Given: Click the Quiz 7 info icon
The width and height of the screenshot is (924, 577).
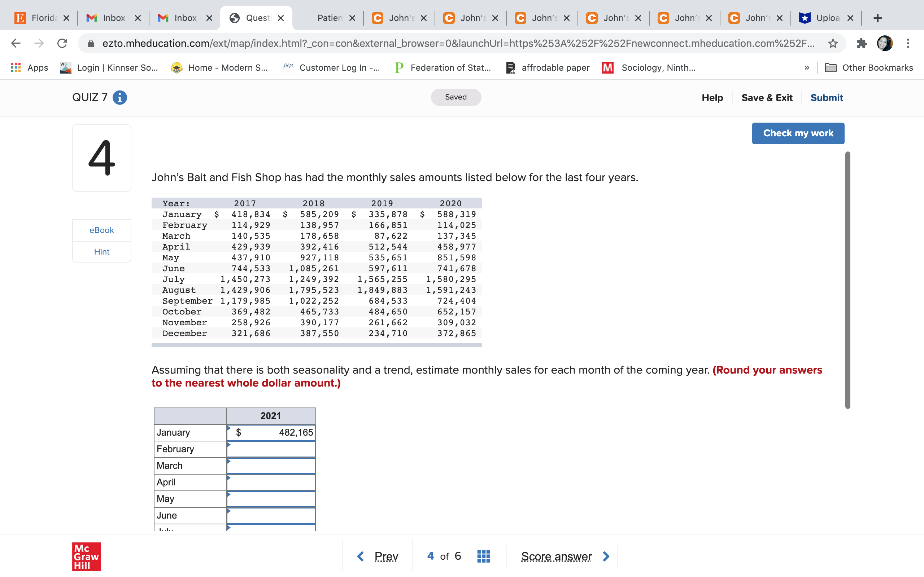Looking at the screenshot, I should 119,98.
